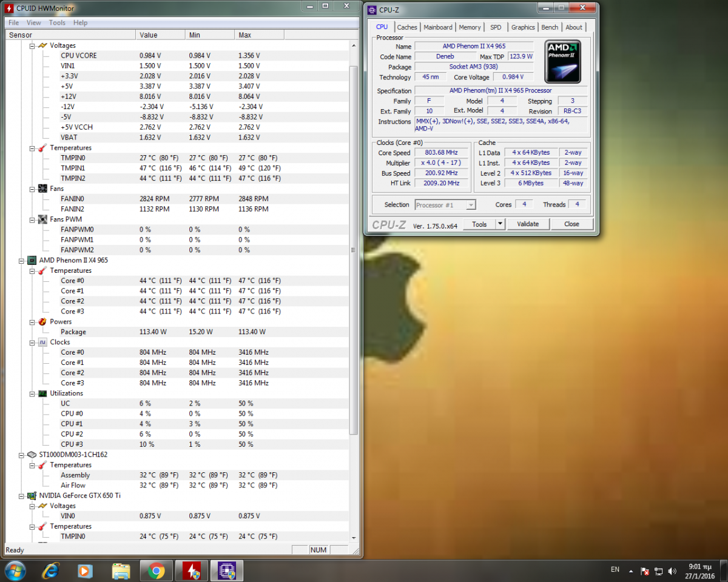Click the AMD Phenom II logo in CPU-Z
The height and width of the screenshot is (582, 728).
[563, 61]
